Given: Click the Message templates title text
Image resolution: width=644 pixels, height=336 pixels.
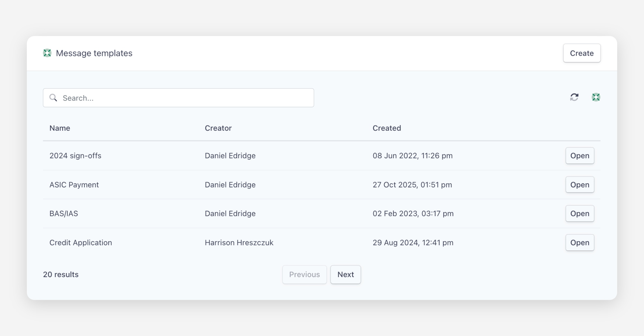Looking at the screenshot, I should (94, 53).
